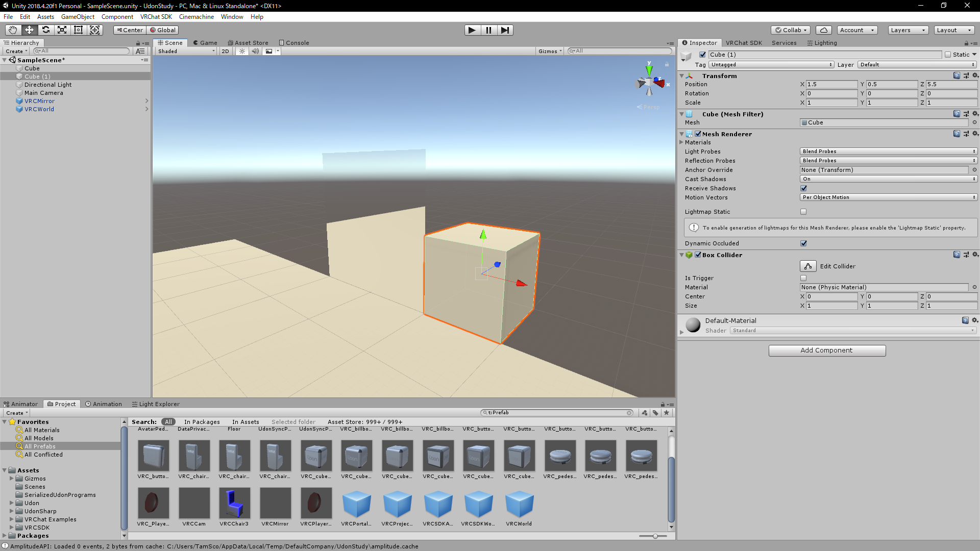
Task: Click the Edit Collider icon button
Action: click(x=808, y=266)
